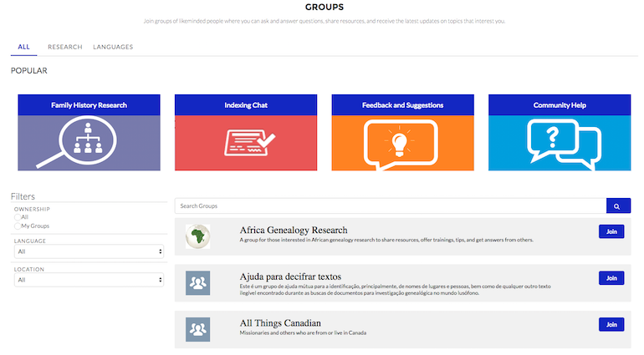The height and width of the screenshot is (355, 644).
Task: Click All Things Canadian group avatar
Action: (197, 329)
